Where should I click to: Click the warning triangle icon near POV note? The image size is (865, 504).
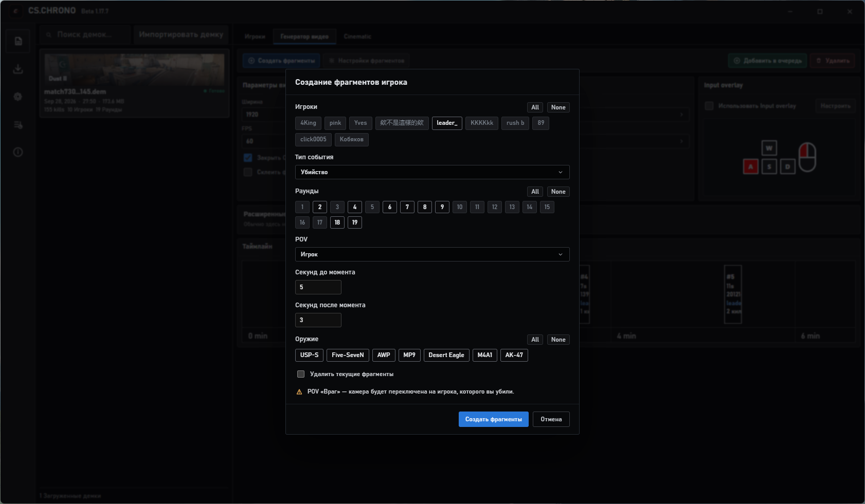point(299,392)
